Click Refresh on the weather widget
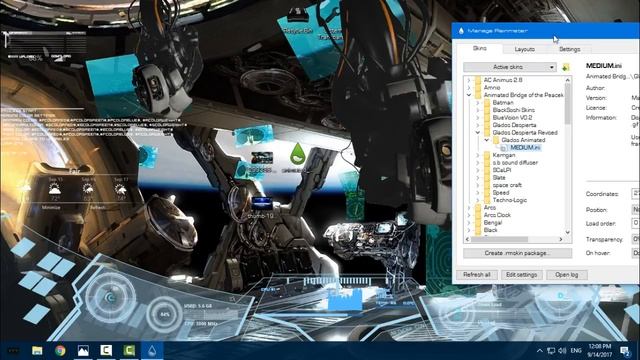 tap(98, 207)
